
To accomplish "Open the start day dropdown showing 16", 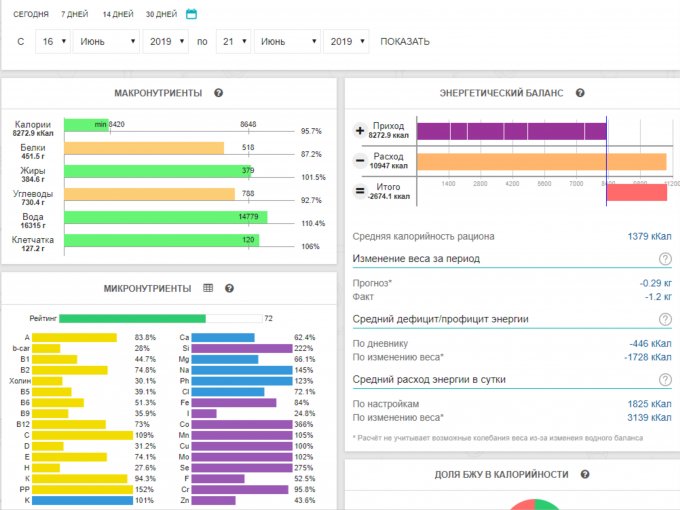I will point(52,41).
